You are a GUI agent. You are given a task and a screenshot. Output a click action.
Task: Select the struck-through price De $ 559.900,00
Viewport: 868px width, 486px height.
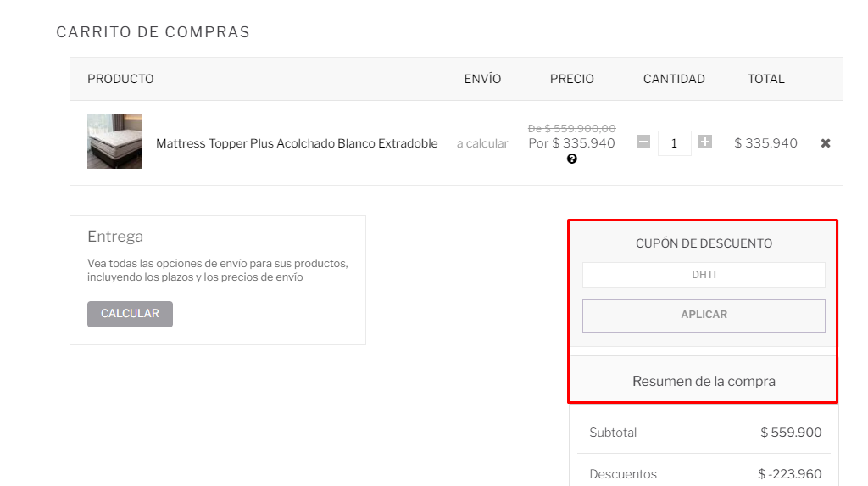tap(572, 129)
